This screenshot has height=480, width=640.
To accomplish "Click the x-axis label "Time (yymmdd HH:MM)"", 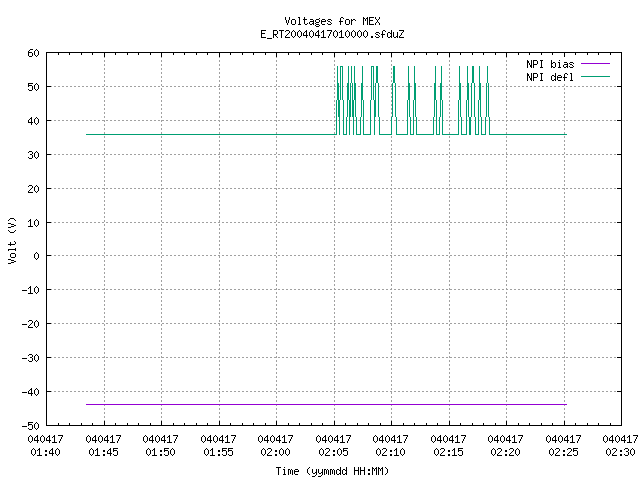I will [332, 471].
